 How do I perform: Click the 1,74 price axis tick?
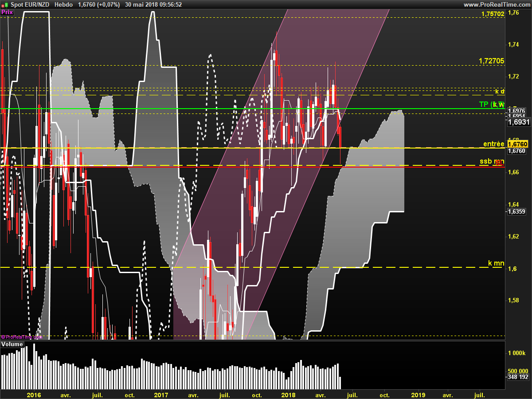click(x=513, y=44)
